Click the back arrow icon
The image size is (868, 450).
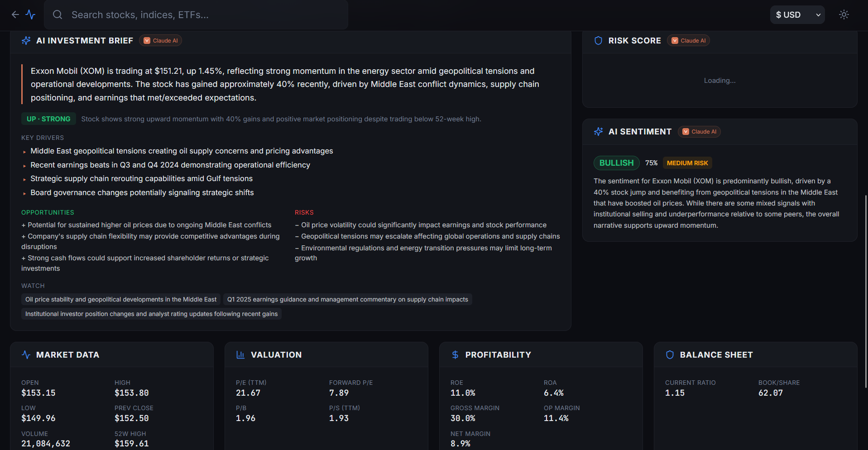pos(15,14)
